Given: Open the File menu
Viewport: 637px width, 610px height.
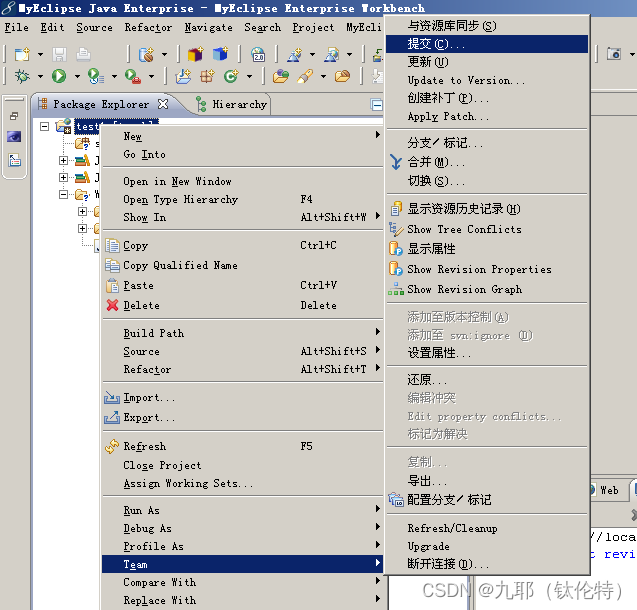Looking at the screenshot, I should coord(17,28).
